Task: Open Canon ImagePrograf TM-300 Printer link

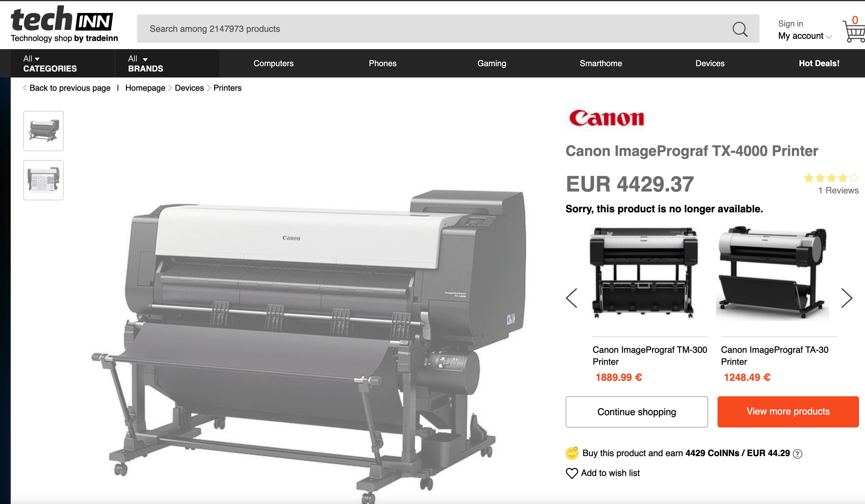Action: pyautogui.click(x=650, y=356)
